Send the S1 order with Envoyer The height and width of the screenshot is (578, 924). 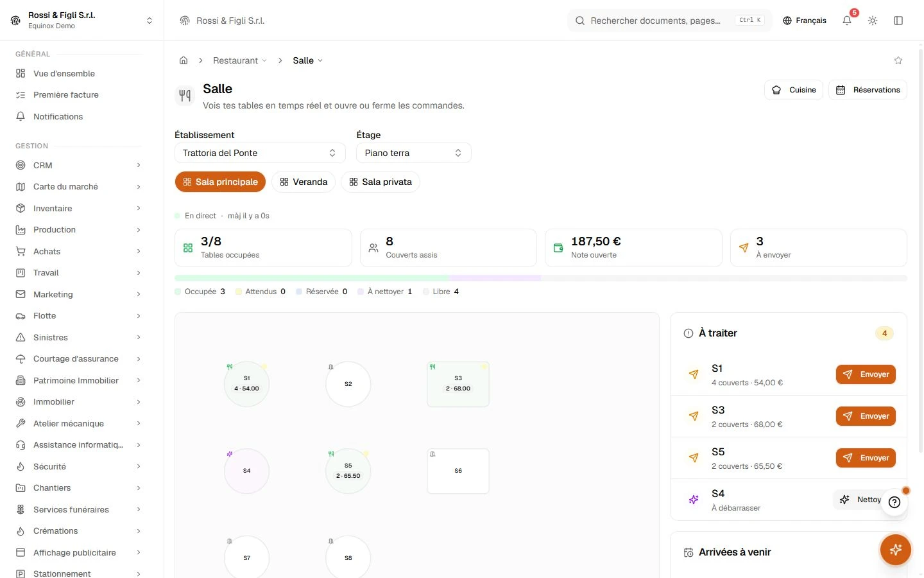tap(866, 374)
